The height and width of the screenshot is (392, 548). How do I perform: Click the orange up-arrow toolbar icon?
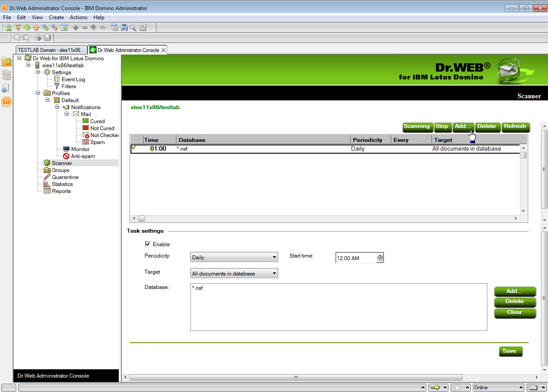click(x=36, y=28)
